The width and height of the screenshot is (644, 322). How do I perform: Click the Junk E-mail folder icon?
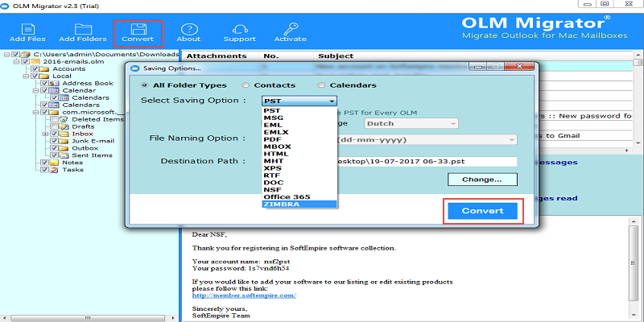pyautogui.click(x=64, y=141)
